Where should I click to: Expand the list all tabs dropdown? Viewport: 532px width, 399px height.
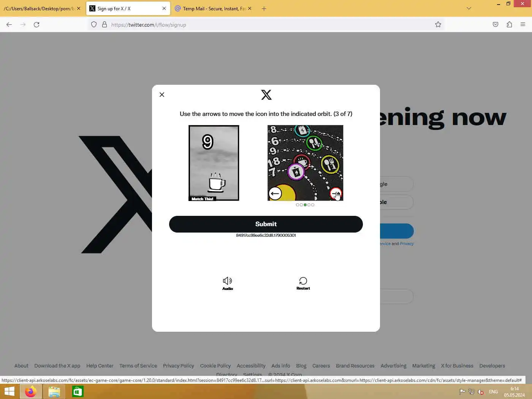(x=469, y=8)
